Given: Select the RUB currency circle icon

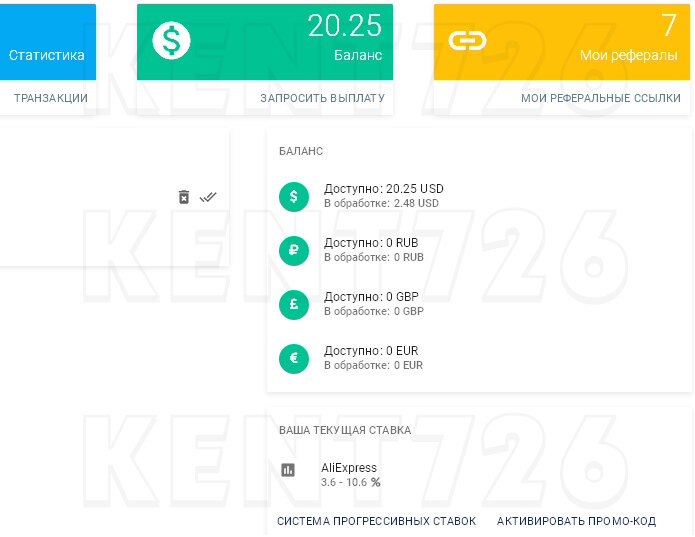Looking at the screenshot, I should pos(294,250).
